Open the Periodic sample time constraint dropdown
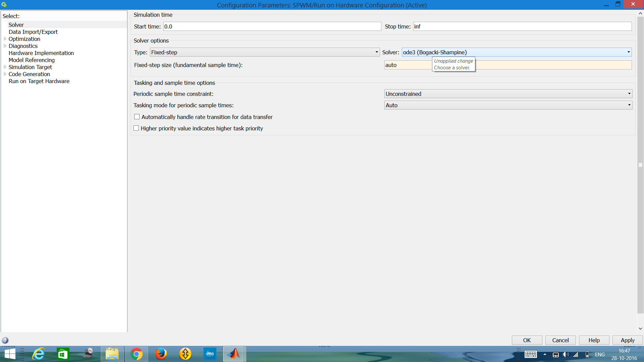 point(629,94)
